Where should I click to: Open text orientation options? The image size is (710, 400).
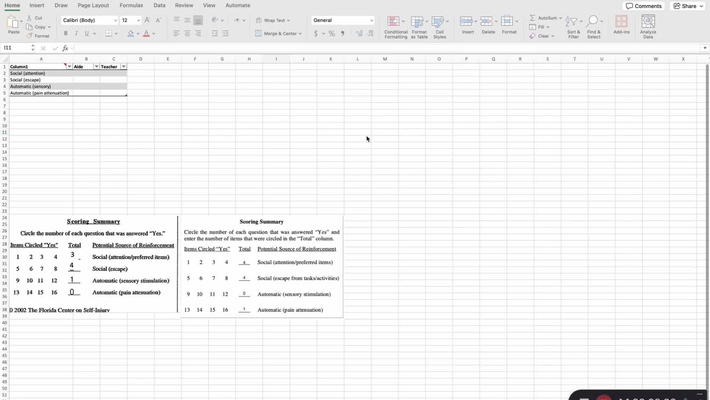click(215, 20)
